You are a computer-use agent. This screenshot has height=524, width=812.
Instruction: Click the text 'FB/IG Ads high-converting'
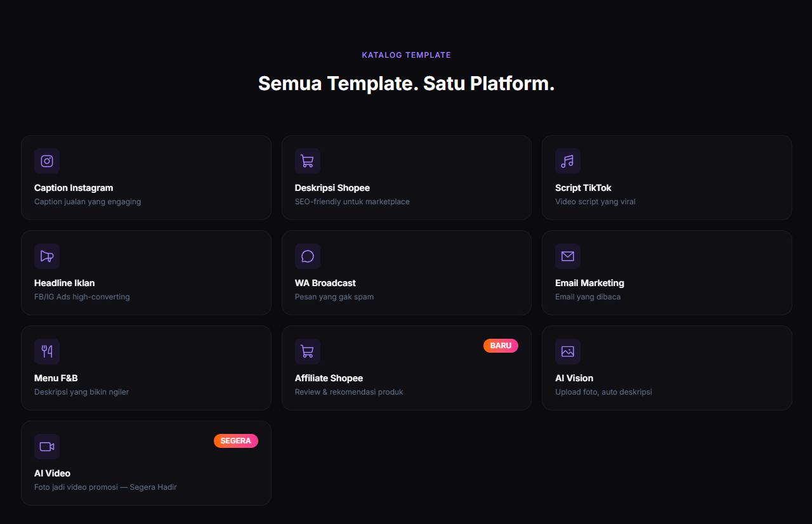pos(82,297)
